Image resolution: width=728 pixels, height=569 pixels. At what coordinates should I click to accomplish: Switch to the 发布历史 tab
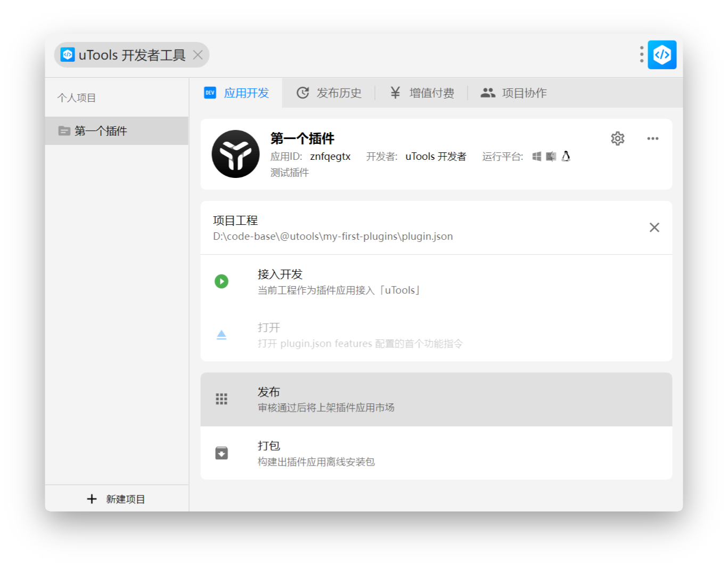(x=329, y=93)
